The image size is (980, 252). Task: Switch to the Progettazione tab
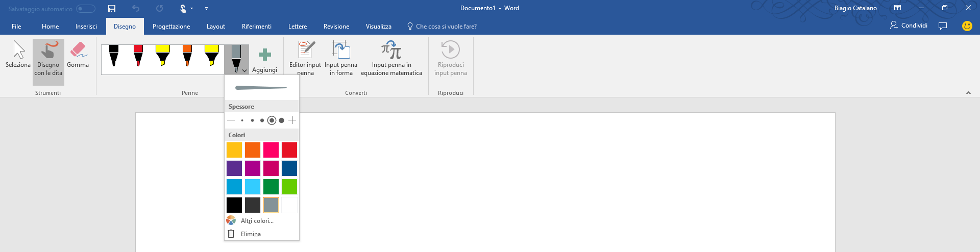tap(171, 27)
